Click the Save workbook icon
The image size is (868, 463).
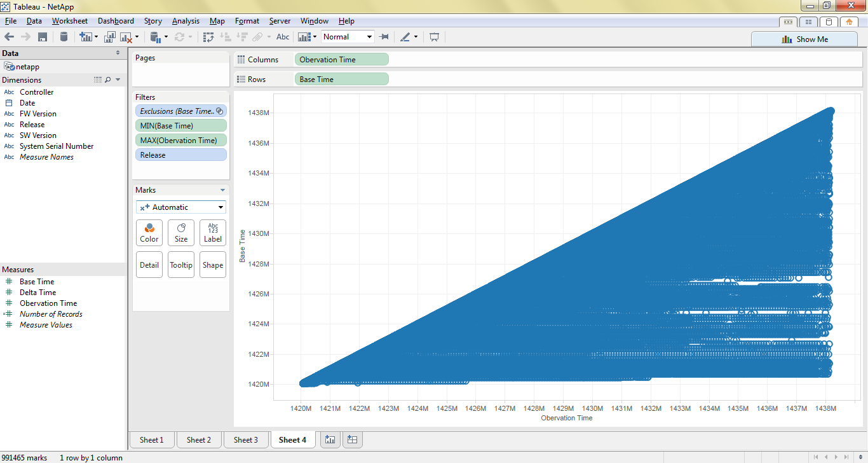[43, 37]
